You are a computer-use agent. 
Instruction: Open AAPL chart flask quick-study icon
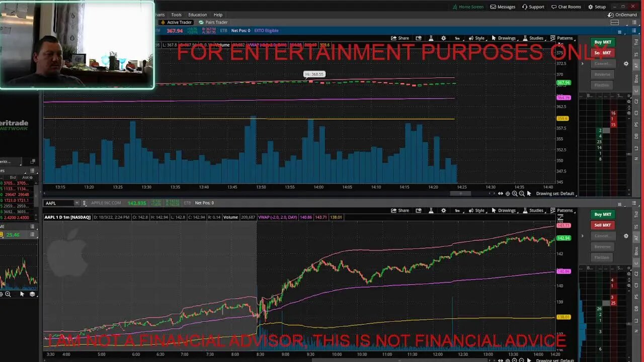431,211
